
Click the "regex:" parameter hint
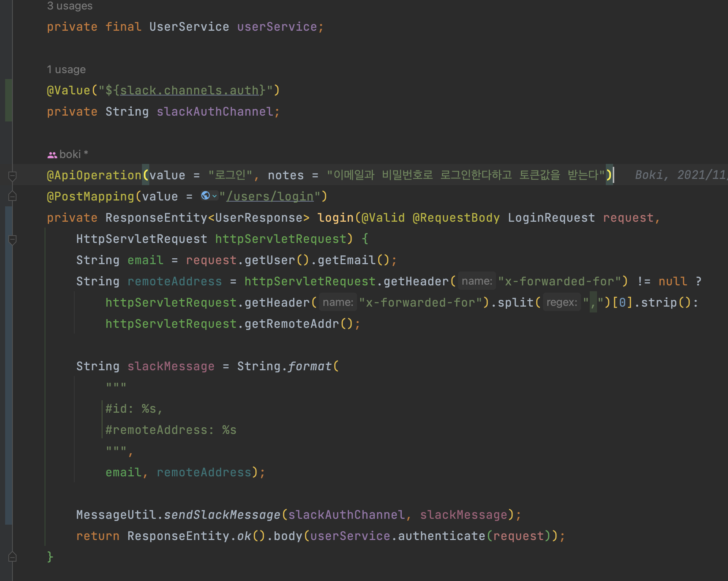(562, 303)
